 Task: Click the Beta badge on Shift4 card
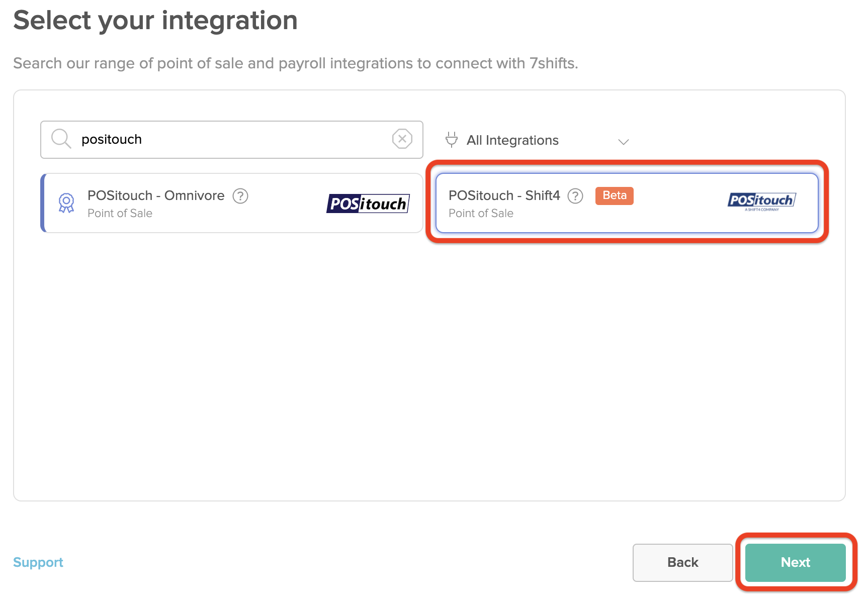tap(615, 195)
